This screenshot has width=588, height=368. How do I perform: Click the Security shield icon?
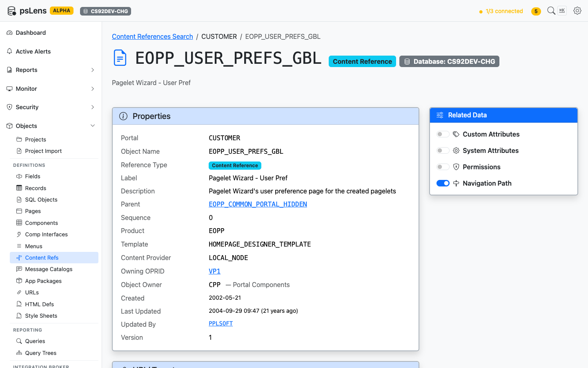coord(9,107)
